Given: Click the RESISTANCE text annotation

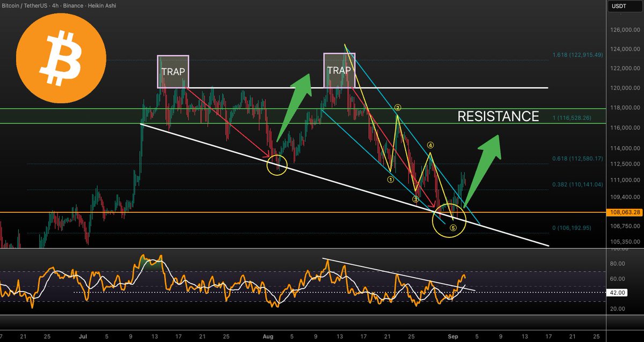Looking at the screenshot, I should (x=498, y=116).
